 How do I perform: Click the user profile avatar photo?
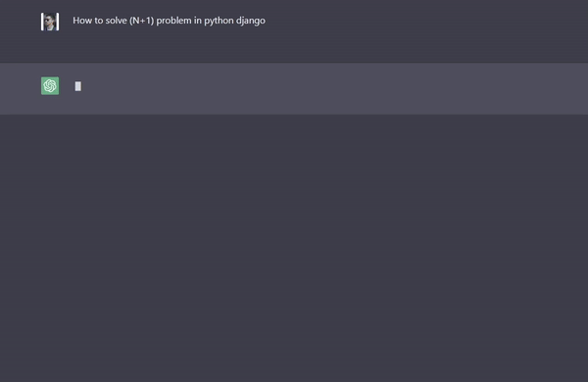[x=50, y=22]
